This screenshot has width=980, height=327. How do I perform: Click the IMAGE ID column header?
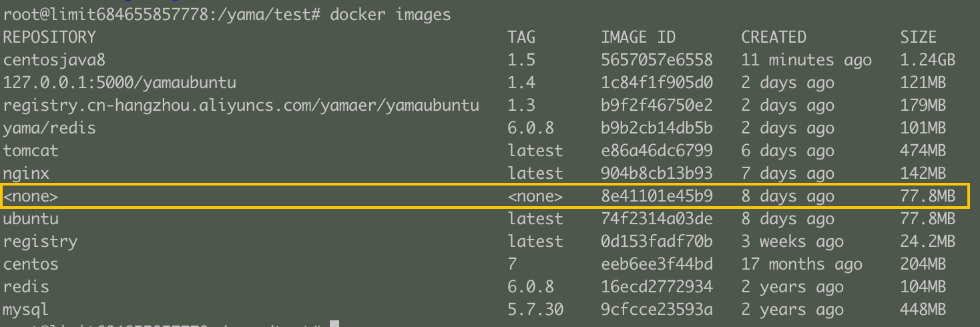638,37
